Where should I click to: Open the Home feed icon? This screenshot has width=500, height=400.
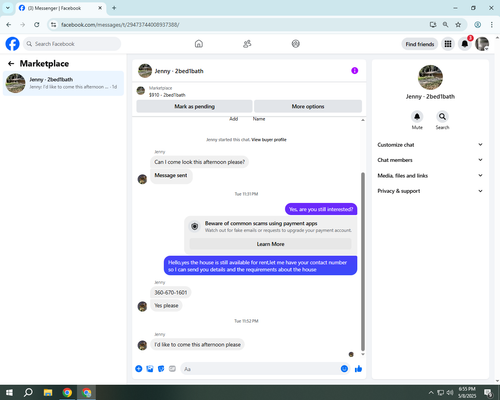[x=199, y=44]
